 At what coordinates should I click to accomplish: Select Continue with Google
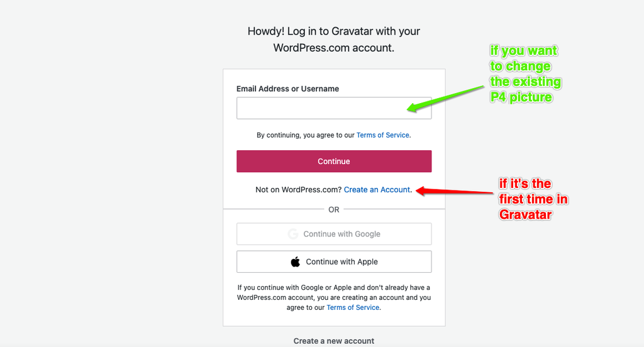pyautogui.click(x=334, y=234)
